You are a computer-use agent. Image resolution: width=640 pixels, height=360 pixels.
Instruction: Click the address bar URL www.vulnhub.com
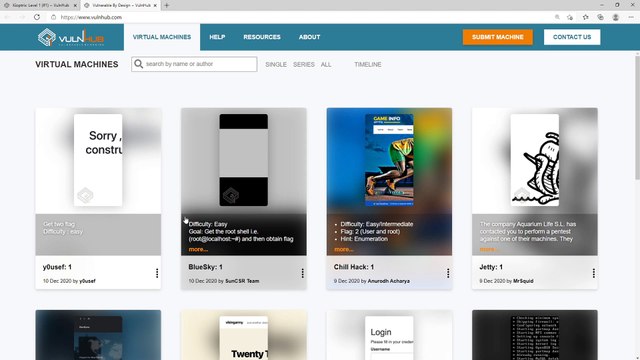point(91,17)
